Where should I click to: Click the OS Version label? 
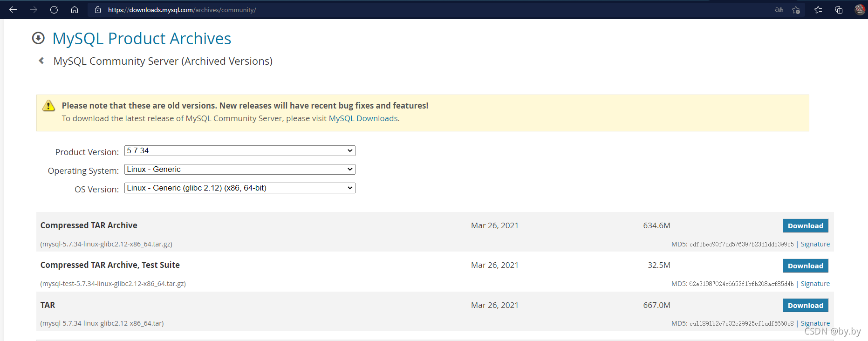[x=97, y=190]
